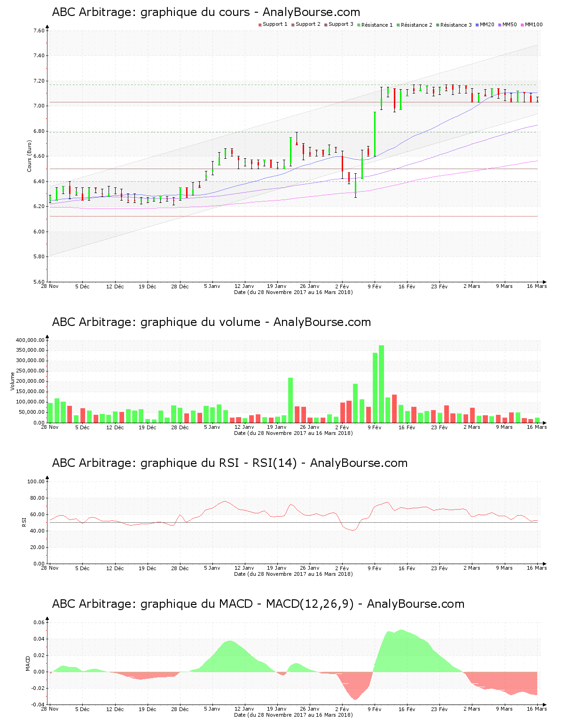Select the Résistance 2 legend entry
Viewport: 564px width, 728px height.
414,25
